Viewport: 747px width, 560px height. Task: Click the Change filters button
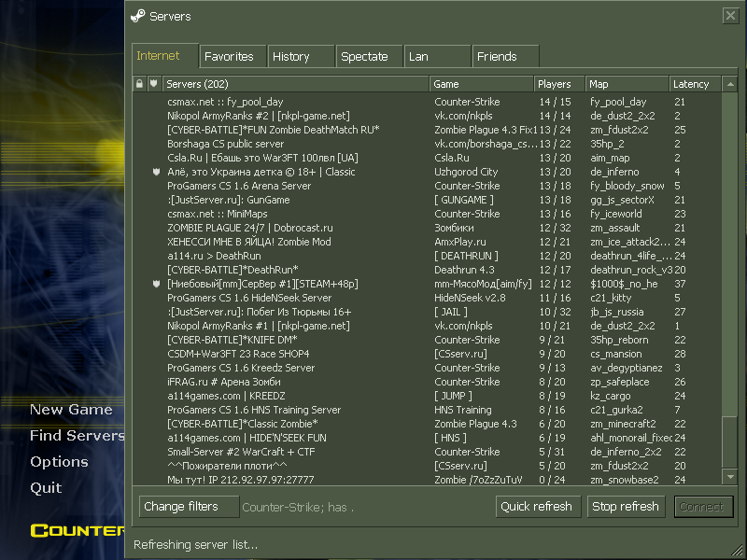point(189,507)
